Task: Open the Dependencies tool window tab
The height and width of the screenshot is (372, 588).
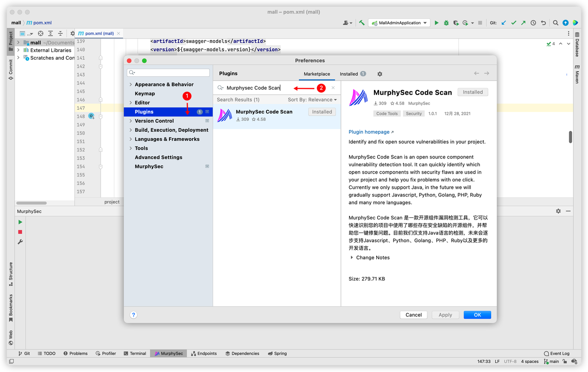Action: 242,354
